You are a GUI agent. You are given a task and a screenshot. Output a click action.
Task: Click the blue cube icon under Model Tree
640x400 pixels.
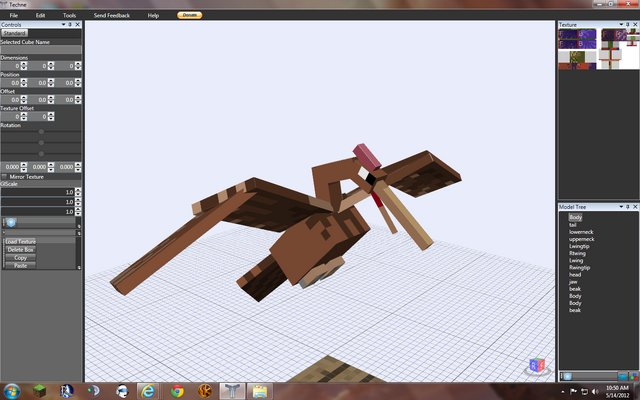[x=567, y=376]
